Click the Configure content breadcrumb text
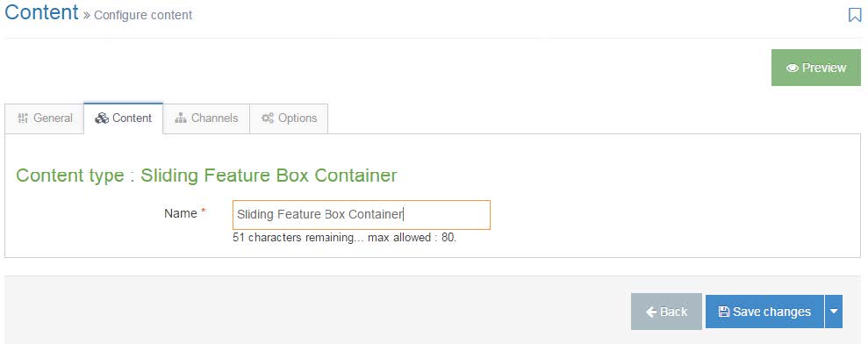 [x=143, y=15]
